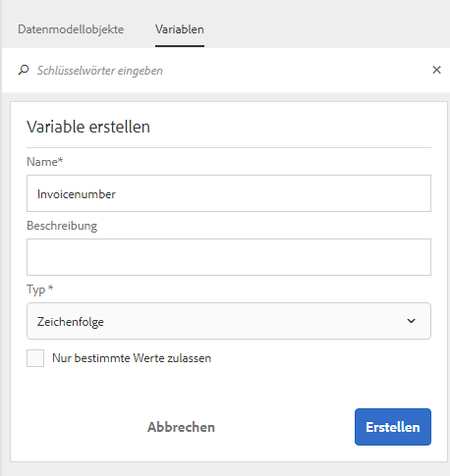Enable Nur bestimmte Werte zulassen checkbox
Screen dimensions: 450x476
[35, 358]
